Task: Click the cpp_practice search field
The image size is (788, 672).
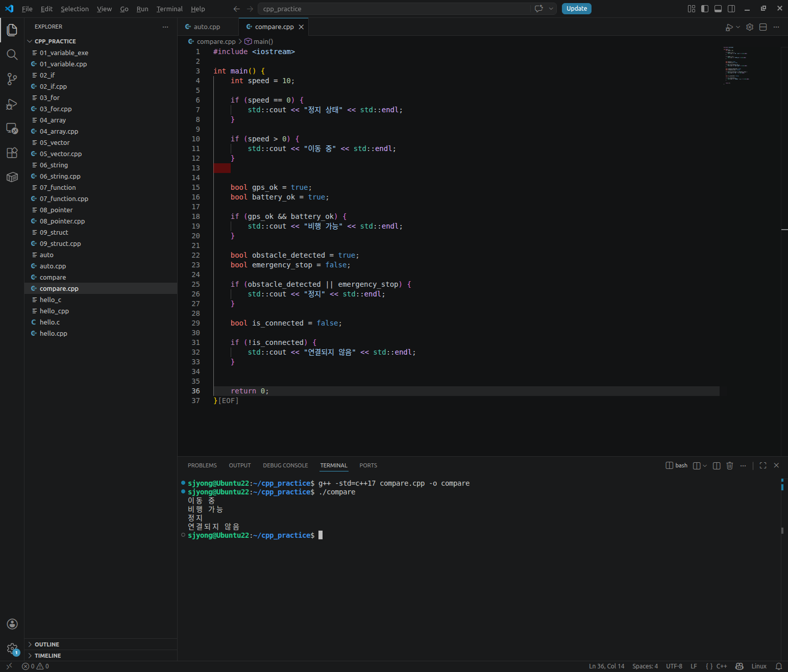Action: [394, 9]
